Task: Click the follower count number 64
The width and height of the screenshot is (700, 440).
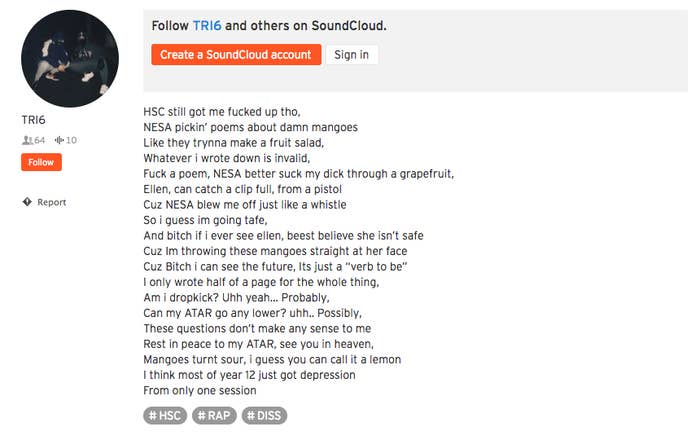Action: (39, 140)
